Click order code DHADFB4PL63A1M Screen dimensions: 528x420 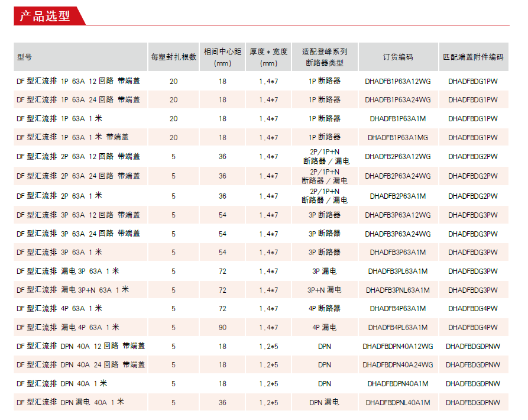click(x=398, y=327)
